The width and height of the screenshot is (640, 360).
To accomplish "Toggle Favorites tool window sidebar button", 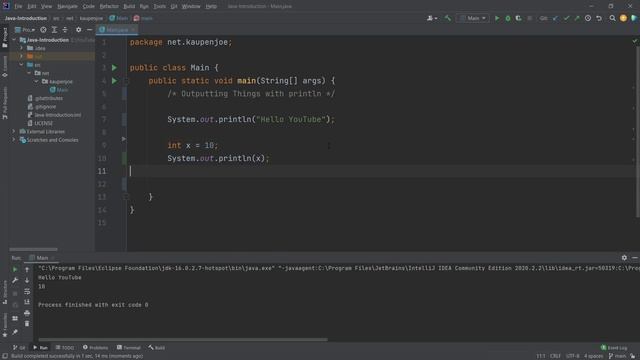I will coord(4,325).
